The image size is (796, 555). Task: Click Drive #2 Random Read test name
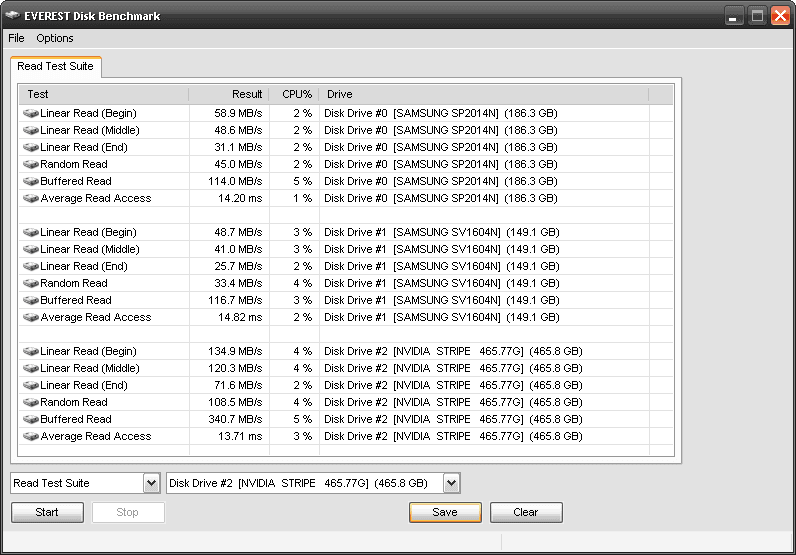pos(74,402)
